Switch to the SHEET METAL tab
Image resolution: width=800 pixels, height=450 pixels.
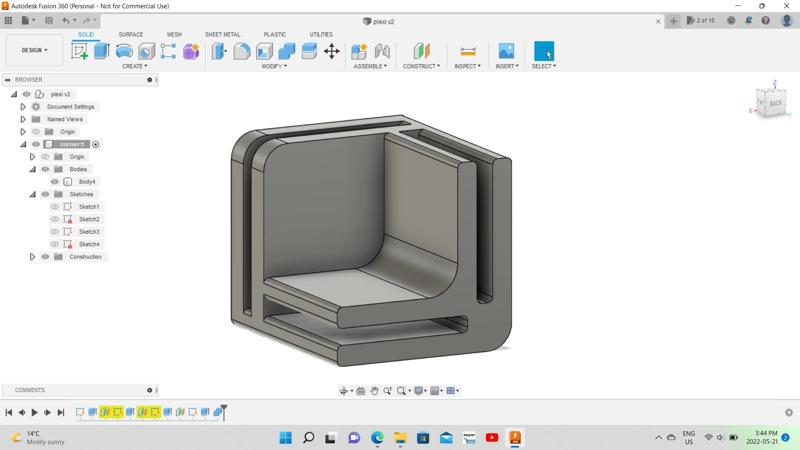[x=222, y=34]
